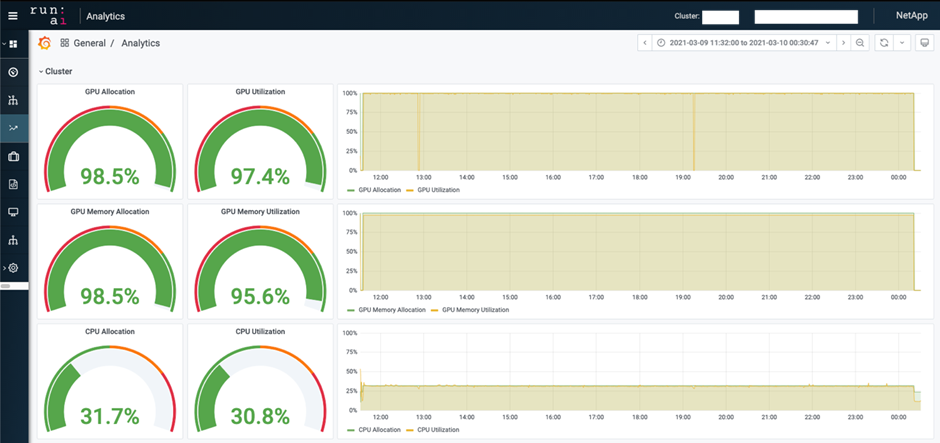Toggle TV kiosk view mode

tap(924, 43)
